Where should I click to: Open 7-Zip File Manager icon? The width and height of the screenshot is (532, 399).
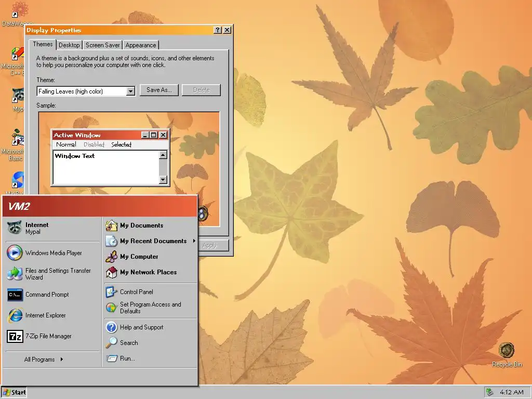(x=15, y=336)
